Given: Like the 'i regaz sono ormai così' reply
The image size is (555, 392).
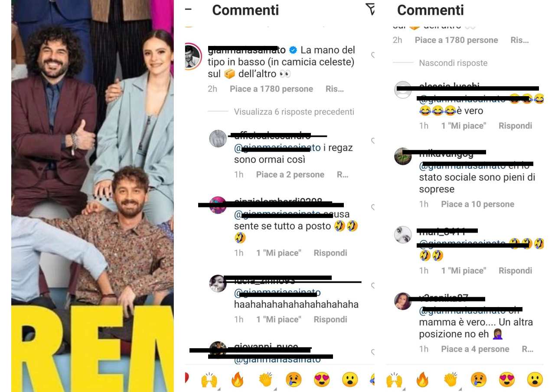Looking at the screenshot, I should [x=372, y=141].
